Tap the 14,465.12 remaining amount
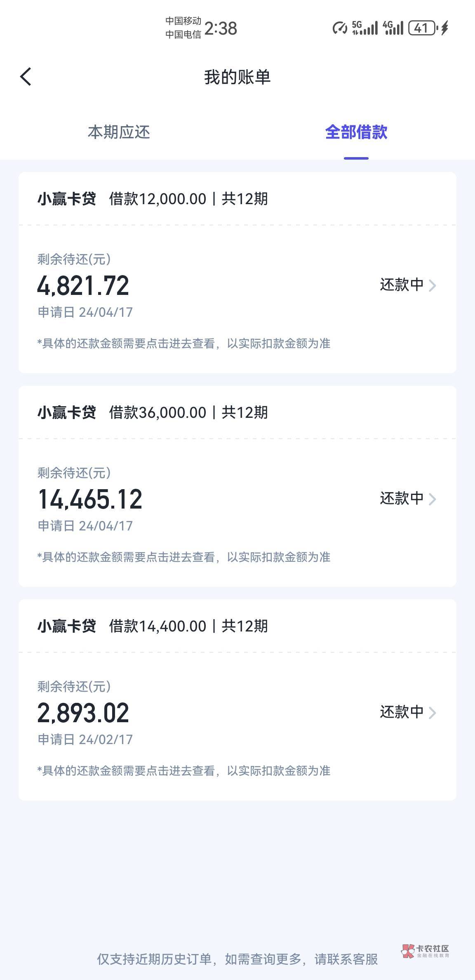This screenshot has height=980, width=475. point(90,499)
